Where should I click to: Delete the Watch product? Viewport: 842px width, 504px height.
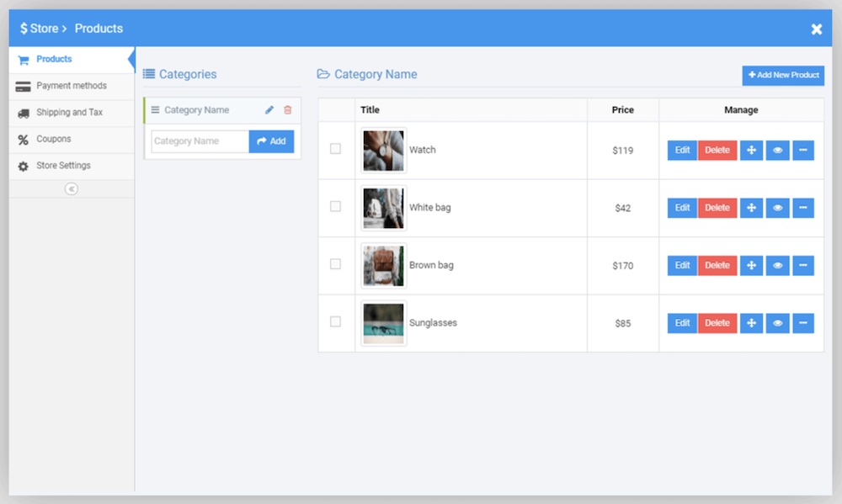point(717,151)
